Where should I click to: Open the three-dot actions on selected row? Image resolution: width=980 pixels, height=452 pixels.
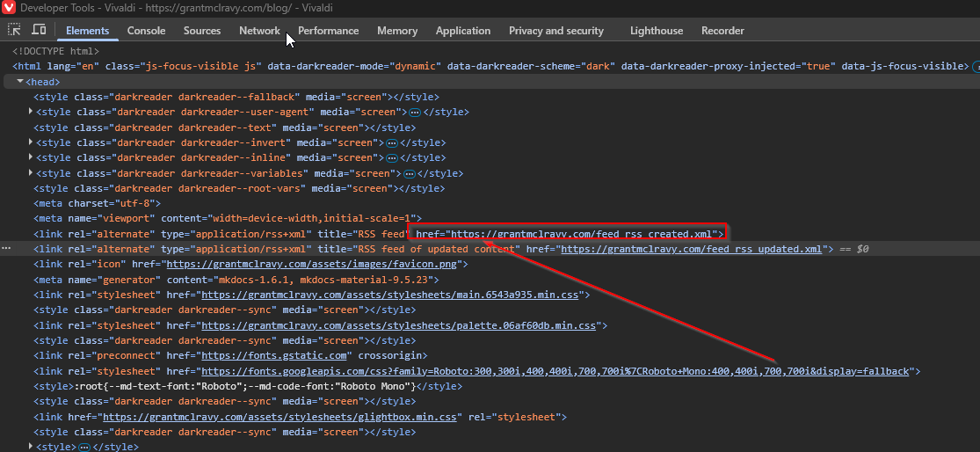pyautogui.click(x=6, y=249)
